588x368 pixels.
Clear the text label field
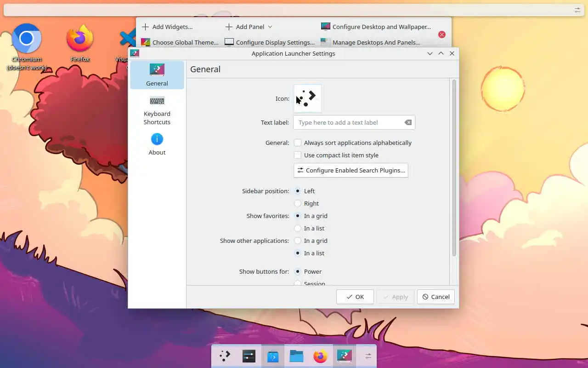[408, 122]
